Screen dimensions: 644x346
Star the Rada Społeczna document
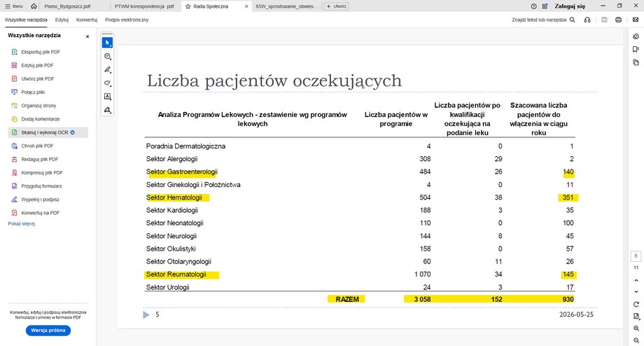[x=188, y=6]
